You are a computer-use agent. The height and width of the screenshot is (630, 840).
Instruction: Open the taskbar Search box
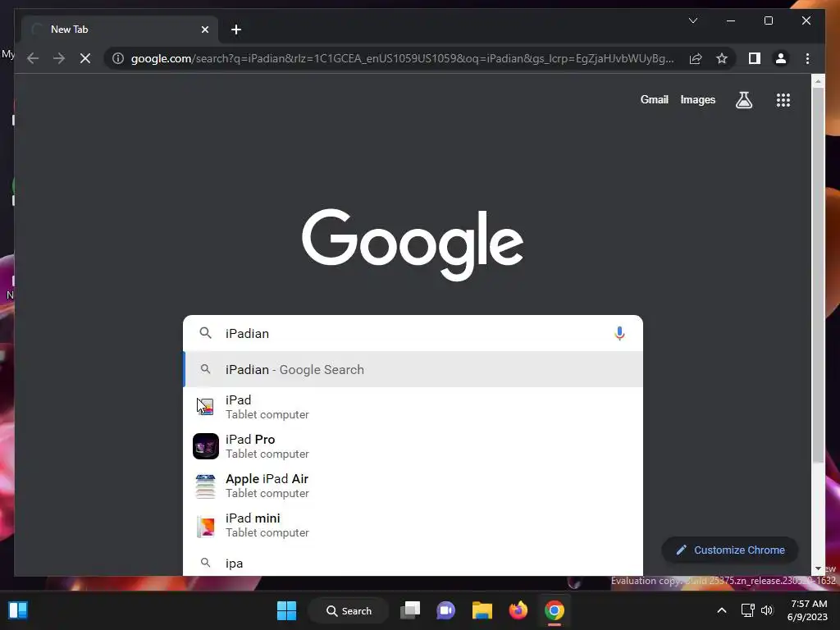pos(349,610)
